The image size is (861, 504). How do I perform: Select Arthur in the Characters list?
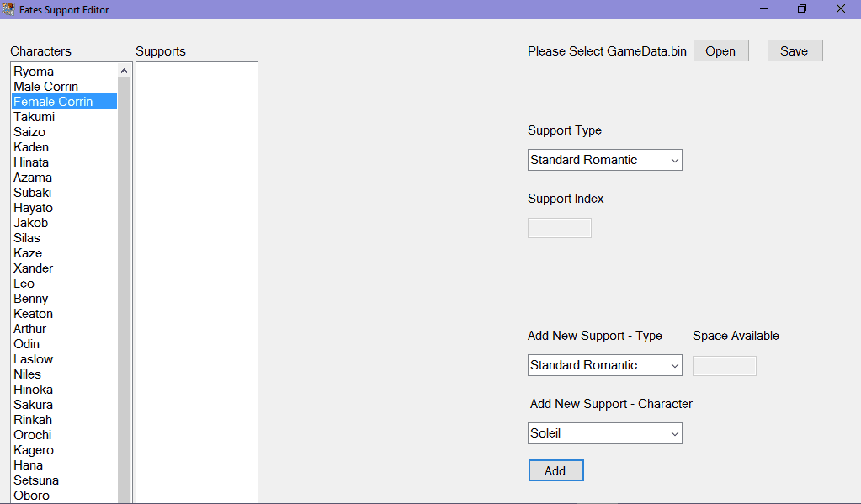64,329
